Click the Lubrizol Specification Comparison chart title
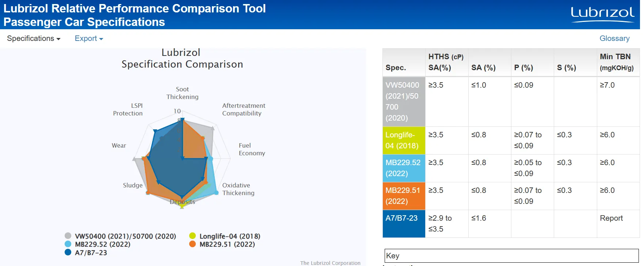 [x=182, y=58]
